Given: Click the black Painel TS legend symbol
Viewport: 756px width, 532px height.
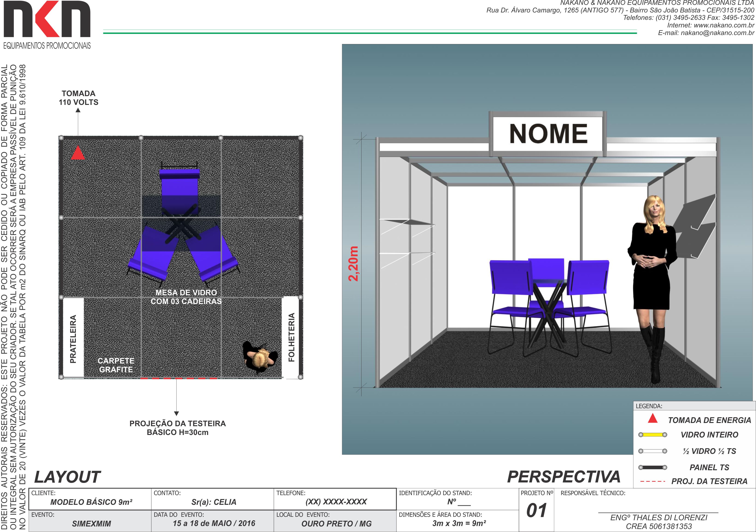Looking at the screenshot, I should (652, 467).
